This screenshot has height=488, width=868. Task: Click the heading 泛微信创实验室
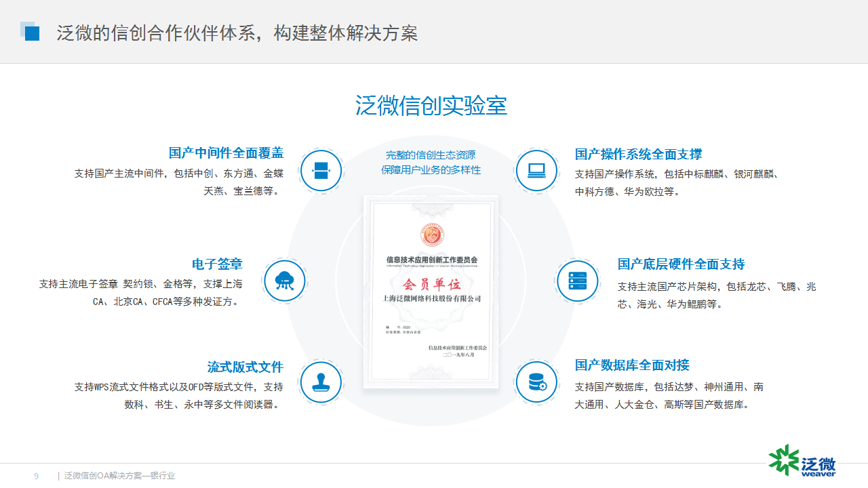(431, 106)
